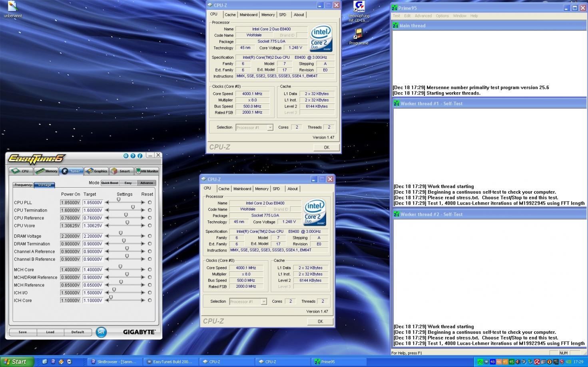Switch to SlimBrowser from the taskbar
588x367 pixels.
pyautogui.click(x=114, y=362)
